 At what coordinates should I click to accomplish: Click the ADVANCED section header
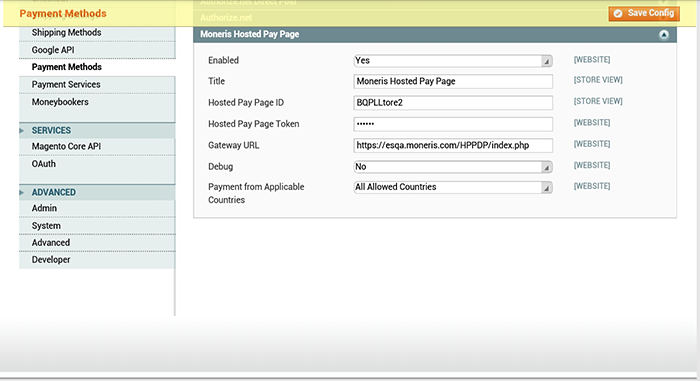tap(97, 193)
